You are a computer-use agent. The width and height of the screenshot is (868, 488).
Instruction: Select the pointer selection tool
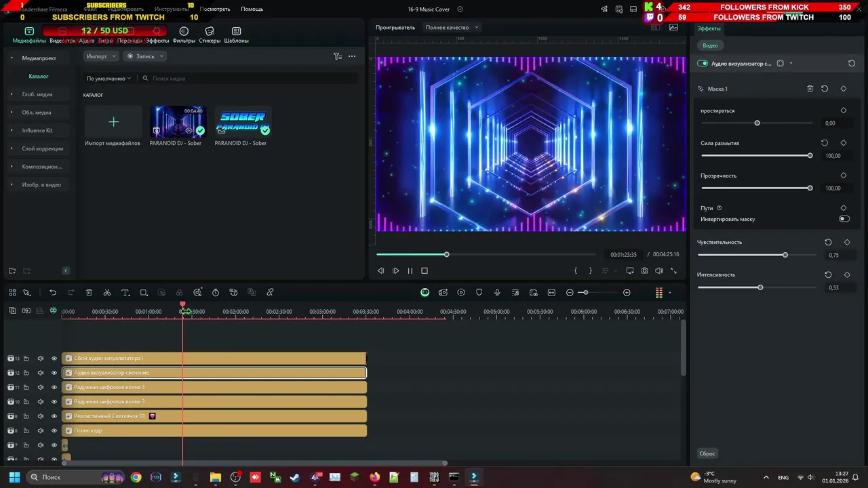(27, 292)
